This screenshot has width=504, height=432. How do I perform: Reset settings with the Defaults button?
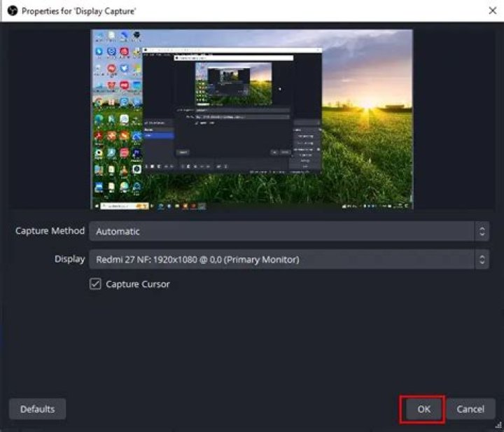pyautogui.click(x=37, y=409)
